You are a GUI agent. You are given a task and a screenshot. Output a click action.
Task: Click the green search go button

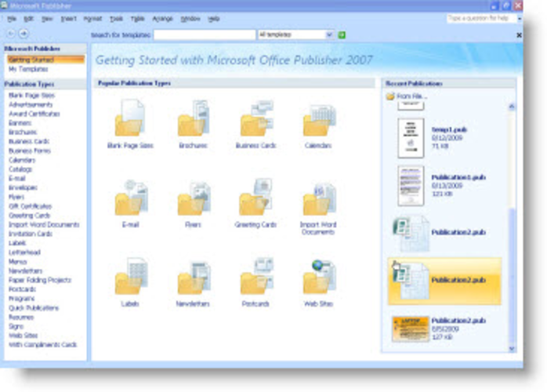342,35
